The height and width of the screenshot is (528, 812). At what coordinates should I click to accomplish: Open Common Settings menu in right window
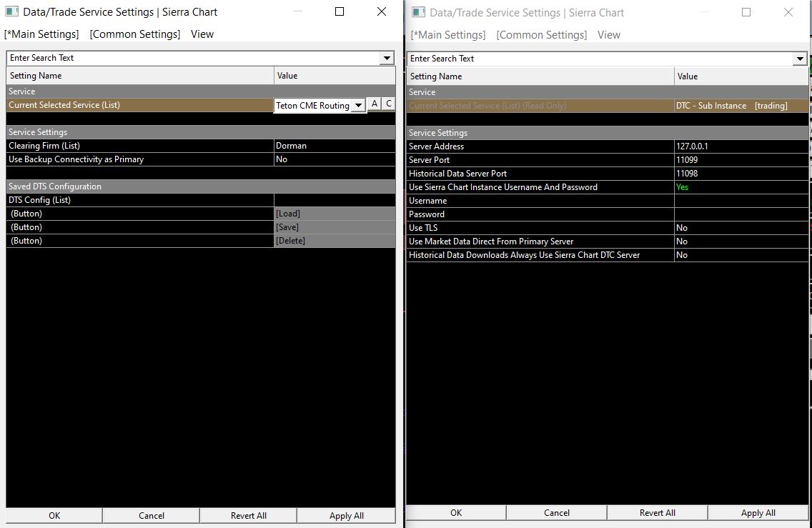tap(542, 35)
